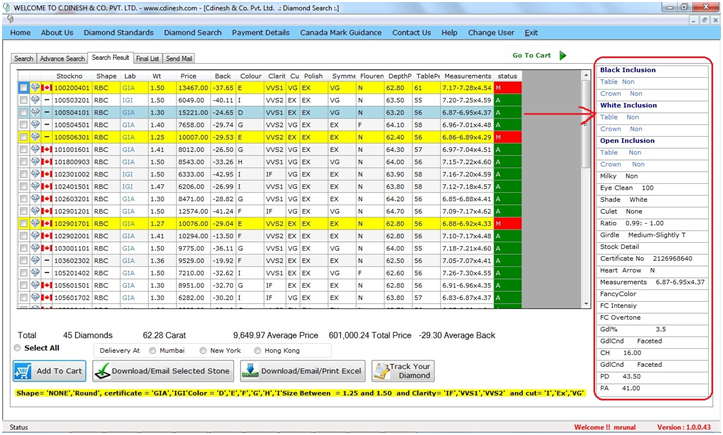Switch to the Advance Search tab
Image resolution: width=723 pixels, height=435 pixels.
click(62, 59)
